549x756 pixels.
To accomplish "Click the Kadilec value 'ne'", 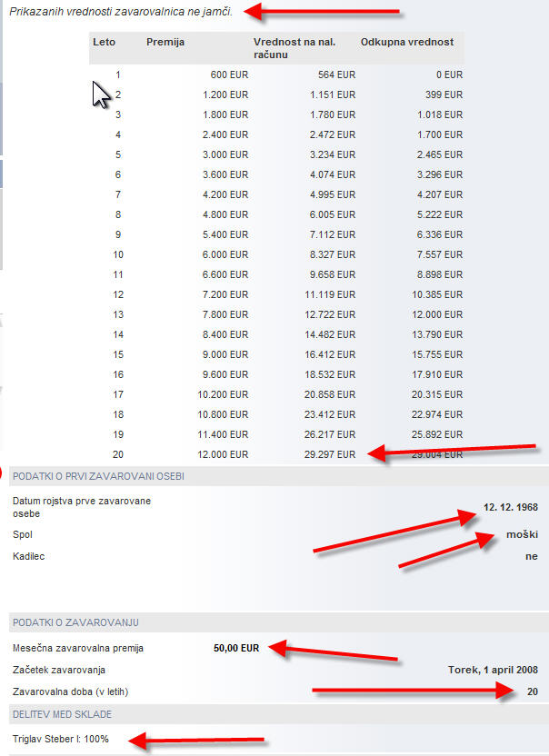I will (x=532, y=556).
